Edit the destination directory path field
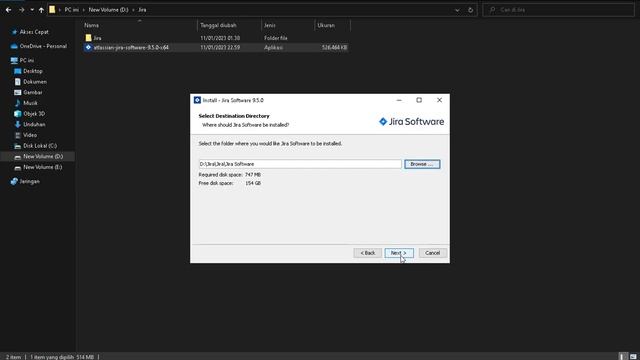The width and height of the screenshot is (640, 360). tap(300, 164)
